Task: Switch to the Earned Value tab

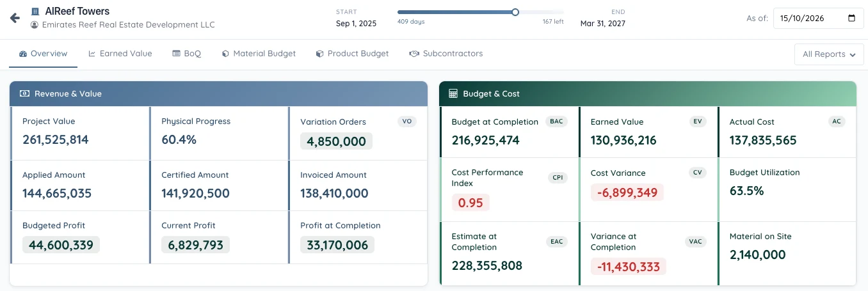Action: (120, 54)
